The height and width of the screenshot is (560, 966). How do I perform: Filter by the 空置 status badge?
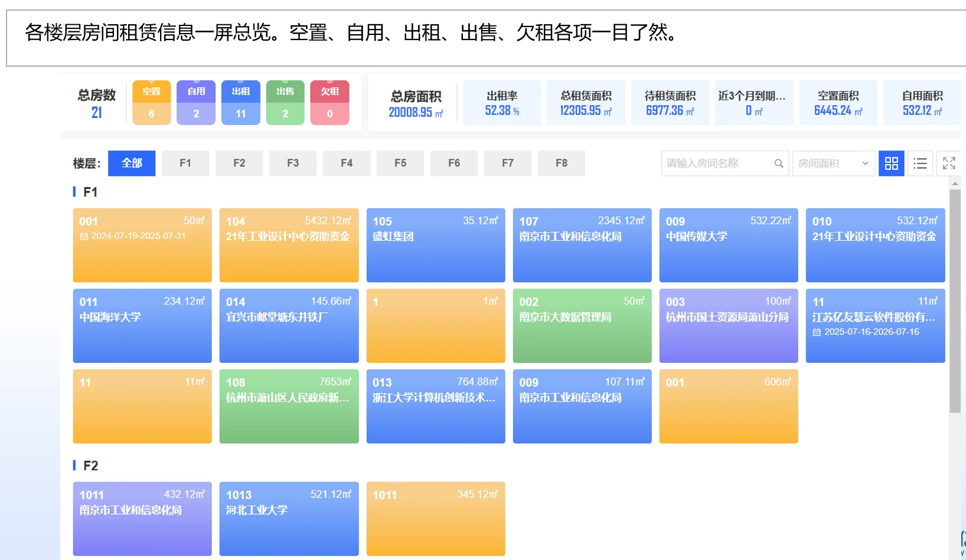pyautogui.click(x=151, y=103)
